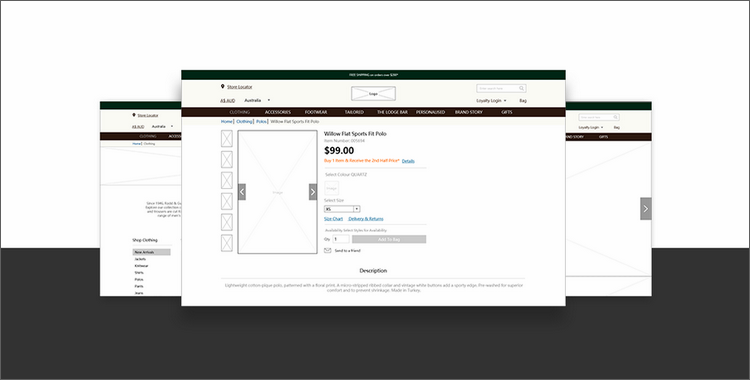This screenshot has height=380, width=750.
Task: Select Knitwear in the Shop Clothing list
Action: 142,266
